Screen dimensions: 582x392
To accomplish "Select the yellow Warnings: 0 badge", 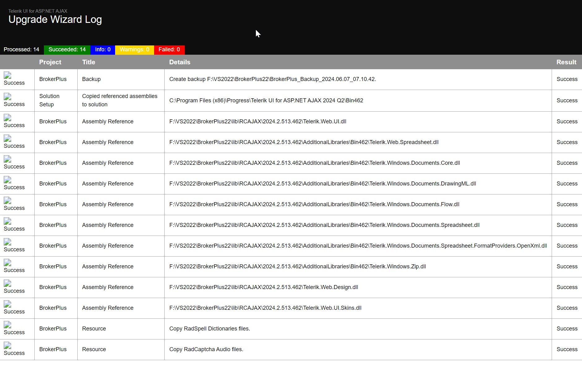I will click(135, 50).
